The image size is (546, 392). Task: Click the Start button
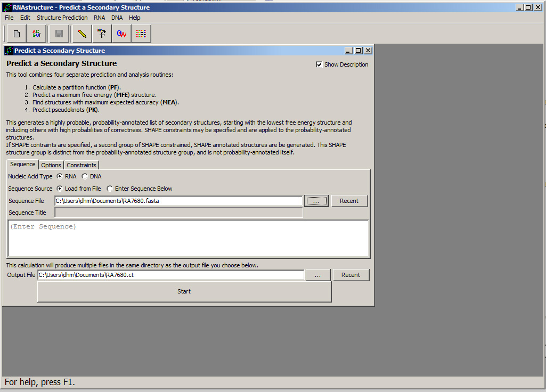(x=184, y=292)
